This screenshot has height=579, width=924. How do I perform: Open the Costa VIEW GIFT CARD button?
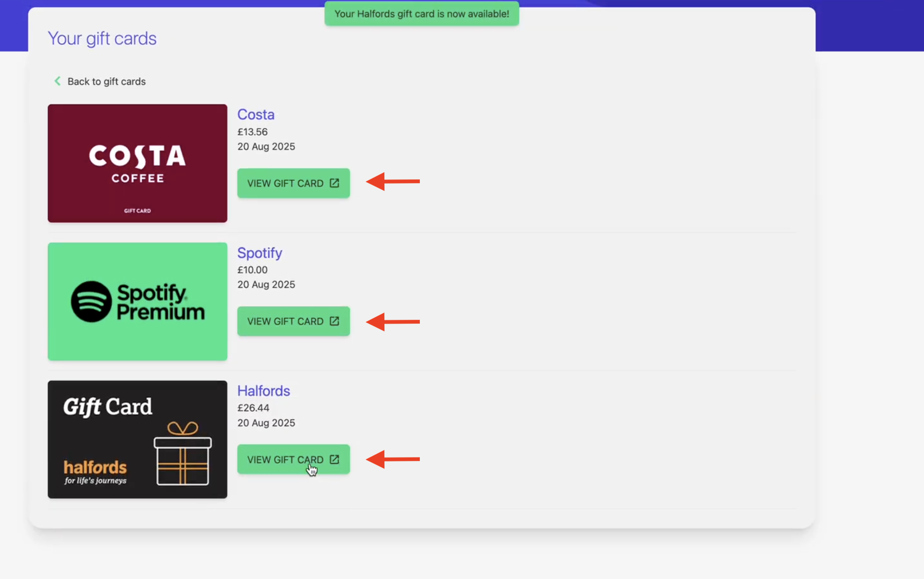[285, 183]
